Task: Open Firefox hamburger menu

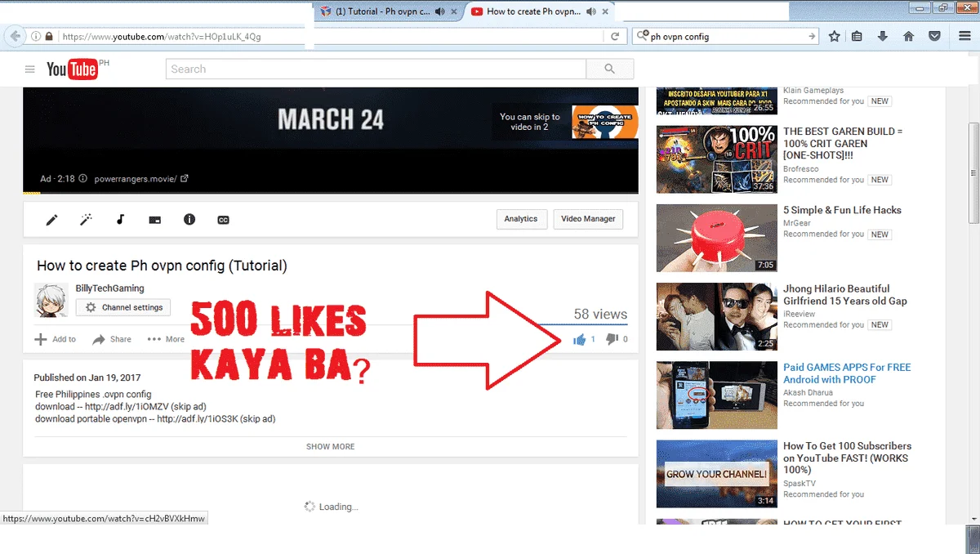Action: coord(964,36)
